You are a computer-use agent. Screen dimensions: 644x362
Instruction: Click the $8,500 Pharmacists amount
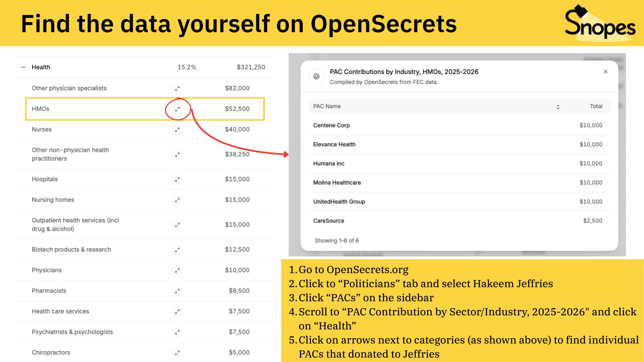[239, 291]
